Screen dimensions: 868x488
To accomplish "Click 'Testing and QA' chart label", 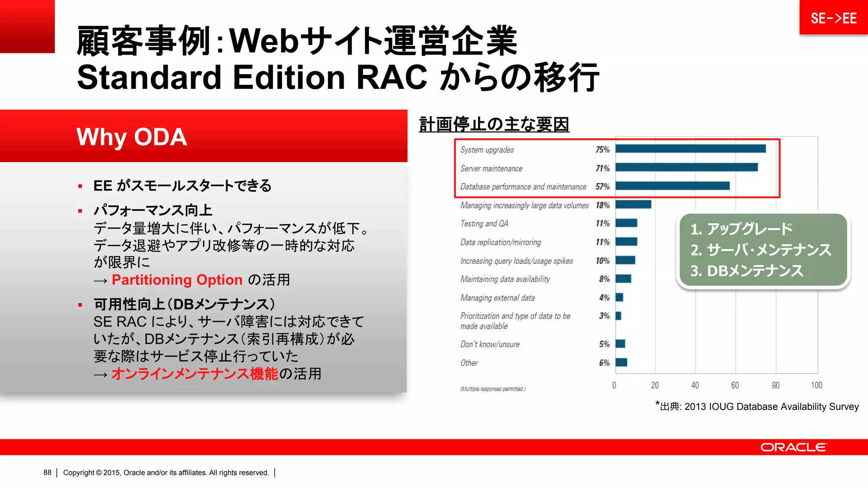I will pos(484,224).
